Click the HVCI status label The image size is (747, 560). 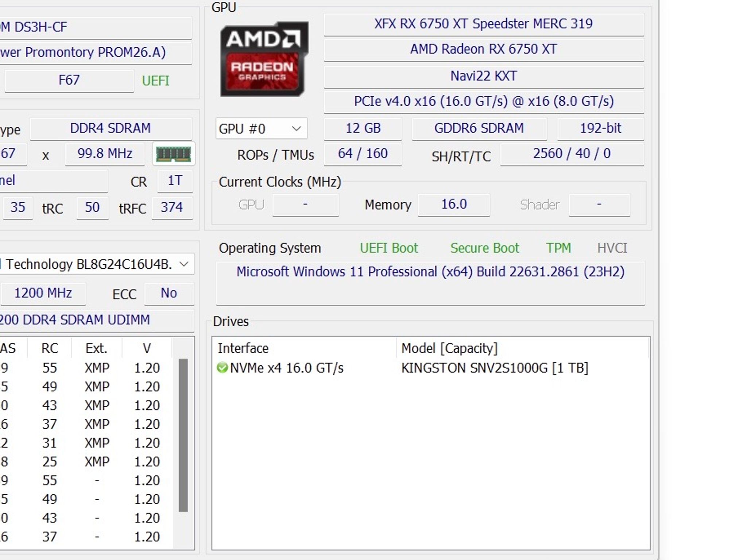[612, 248]
